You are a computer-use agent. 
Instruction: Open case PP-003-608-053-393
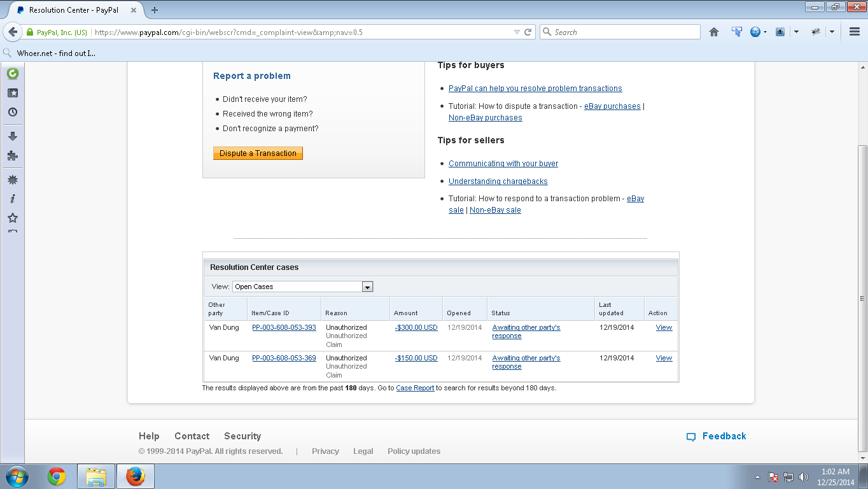pyautogui.click(x=284, y=327)
